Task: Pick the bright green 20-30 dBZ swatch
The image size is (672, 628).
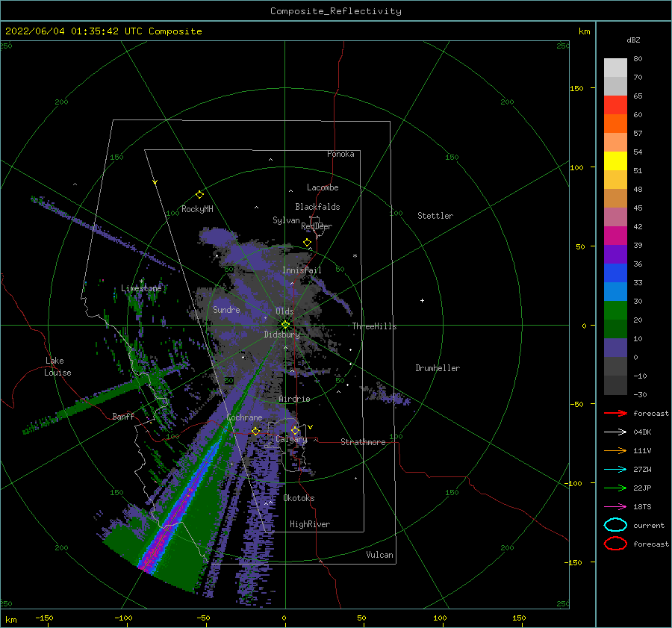Action: [615, 311]
